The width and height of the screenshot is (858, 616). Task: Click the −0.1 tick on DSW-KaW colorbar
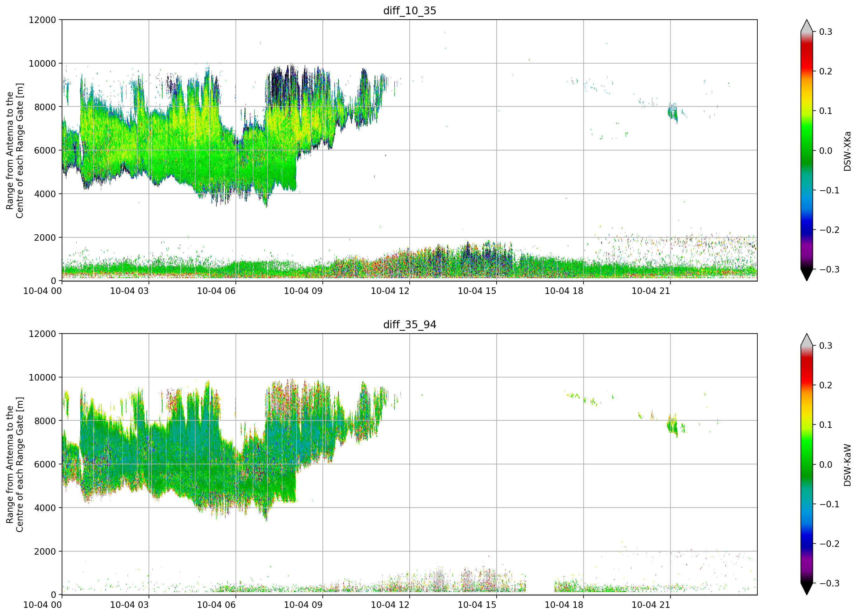829,504
